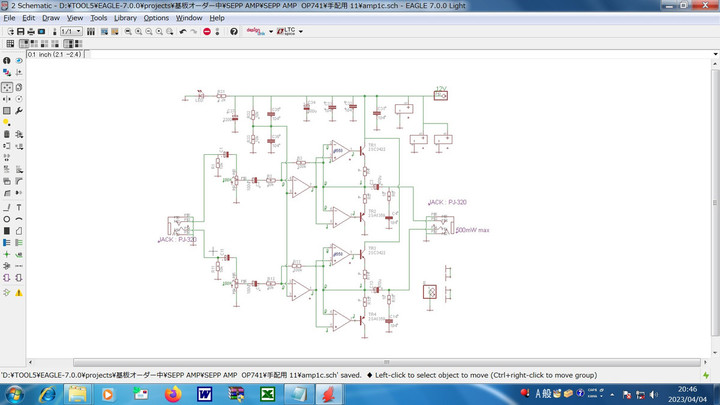Click the ERC warning triangle icon
Viewport: 720px width, 405px height.
(19, 292)
